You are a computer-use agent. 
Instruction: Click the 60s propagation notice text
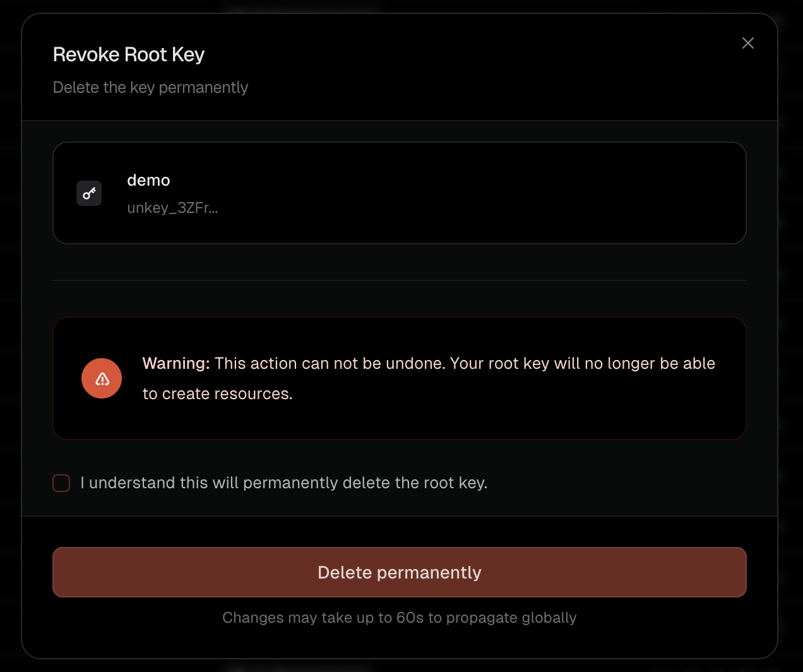[399, 618]
